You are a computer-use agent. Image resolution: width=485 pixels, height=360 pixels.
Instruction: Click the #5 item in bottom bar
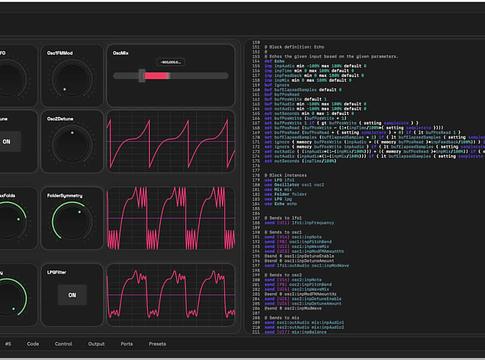pos(8,344)
